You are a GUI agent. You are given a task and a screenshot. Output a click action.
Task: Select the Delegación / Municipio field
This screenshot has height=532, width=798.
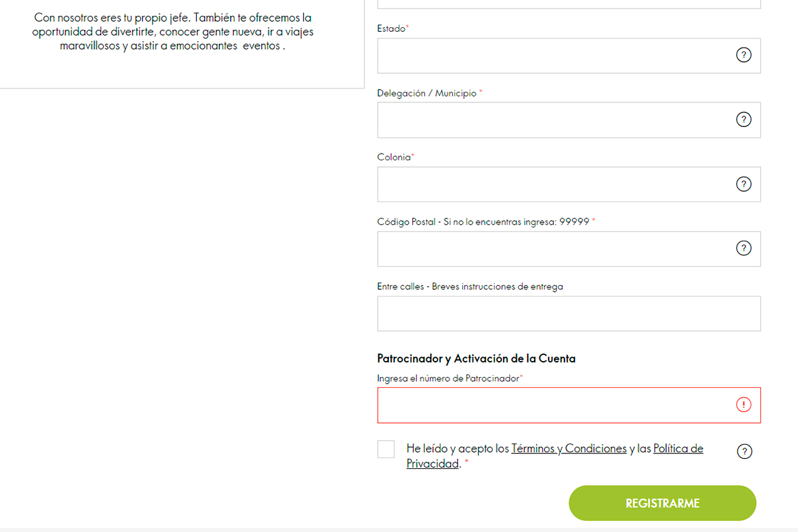569,120
